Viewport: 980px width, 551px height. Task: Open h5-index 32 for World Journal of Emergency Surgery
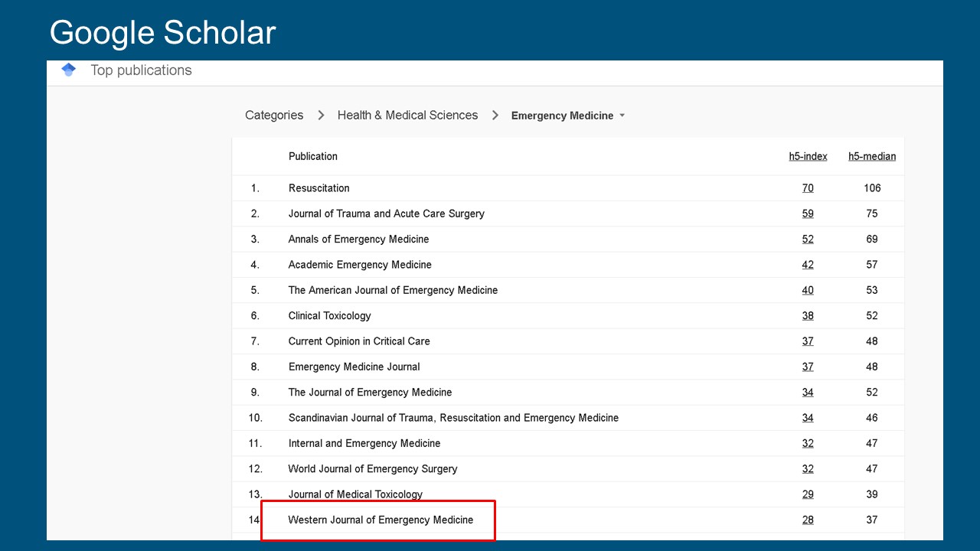tap(808, 469)
